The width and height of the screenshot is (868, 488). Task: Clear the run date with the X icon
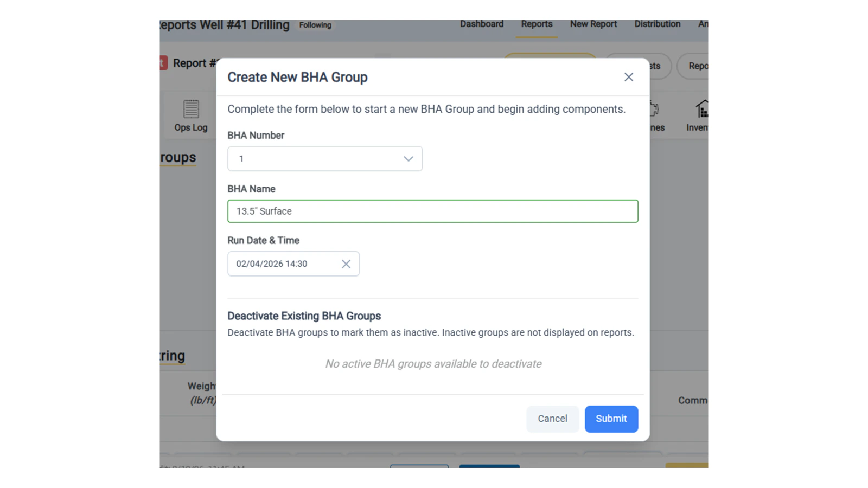[x=346, y=264]
